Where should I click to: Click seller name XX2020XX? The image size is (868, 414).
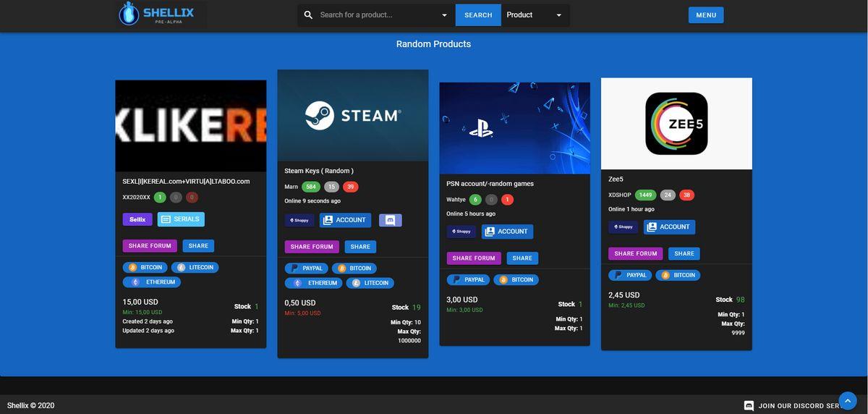[x=136, y=198]
